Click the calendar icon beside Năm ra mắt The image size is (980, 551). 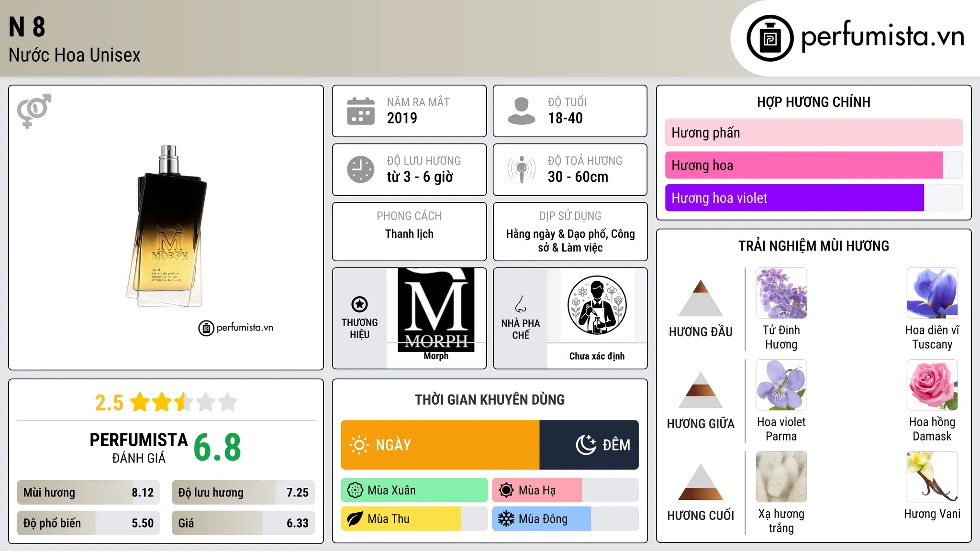[x=361, y=111]
